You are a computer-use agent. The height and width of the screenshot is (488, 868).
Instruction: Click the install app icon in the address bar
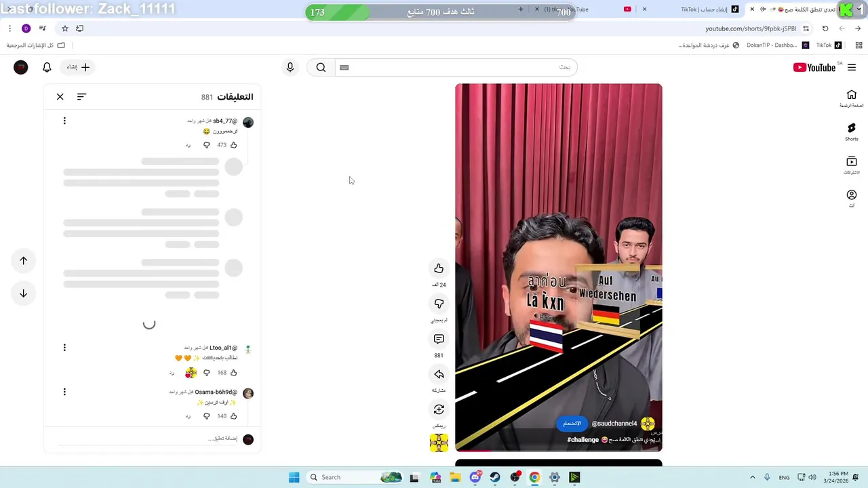[x=79, y=28]
